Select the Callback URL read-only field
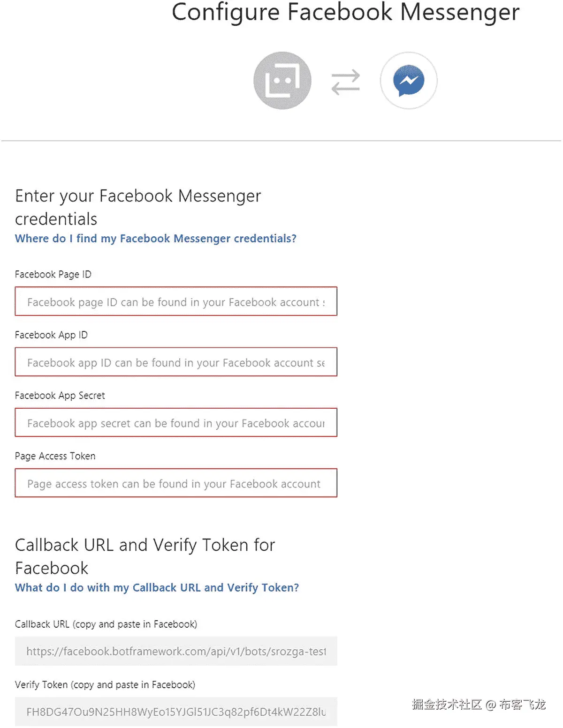This screenshot has height=728, width=563. [176, 651]
